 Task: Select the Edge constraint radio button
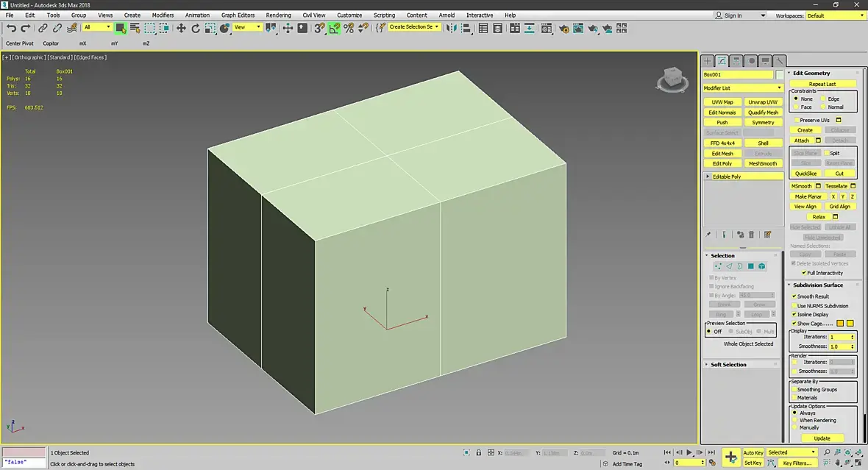click(823, 99)
